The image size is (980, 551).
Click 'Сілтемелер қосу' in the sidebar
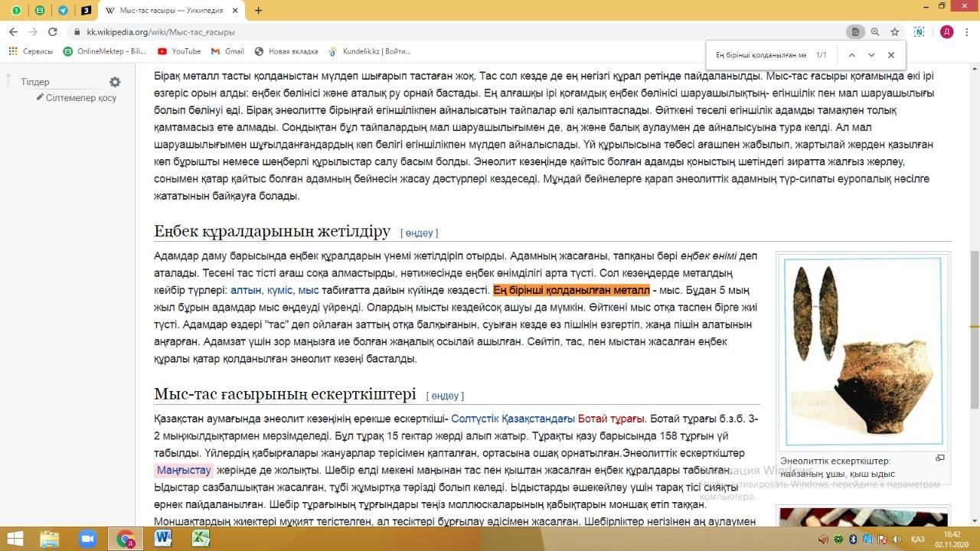[80, 98]
